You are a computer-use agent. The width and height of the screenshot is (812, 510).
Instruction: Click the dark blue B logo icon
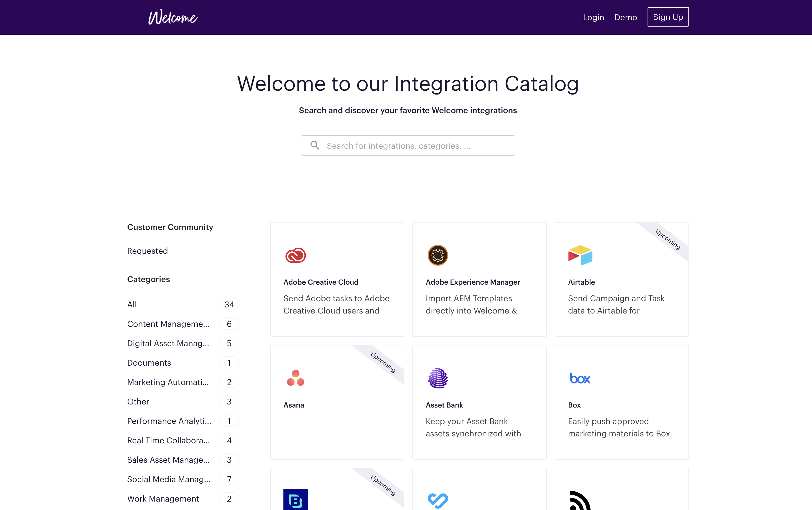coord(295,500)
